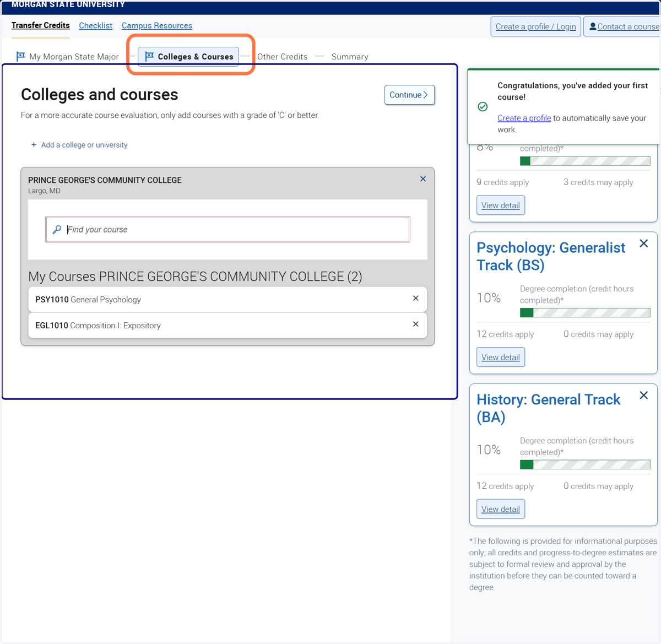The image size is (661, 644).
Task: Click the informational disclaimer footnote
Action: tap(563, 564)
